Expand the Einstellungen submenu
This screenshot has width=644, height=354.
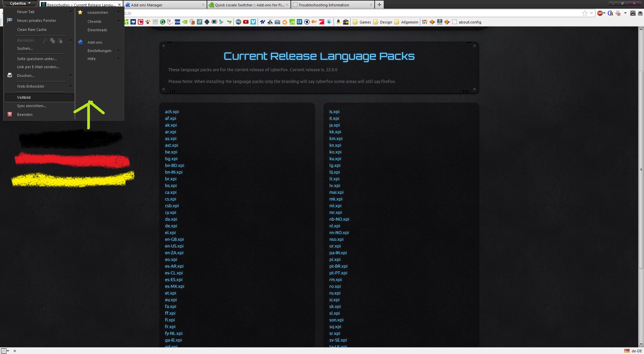(x=100, y=51)
